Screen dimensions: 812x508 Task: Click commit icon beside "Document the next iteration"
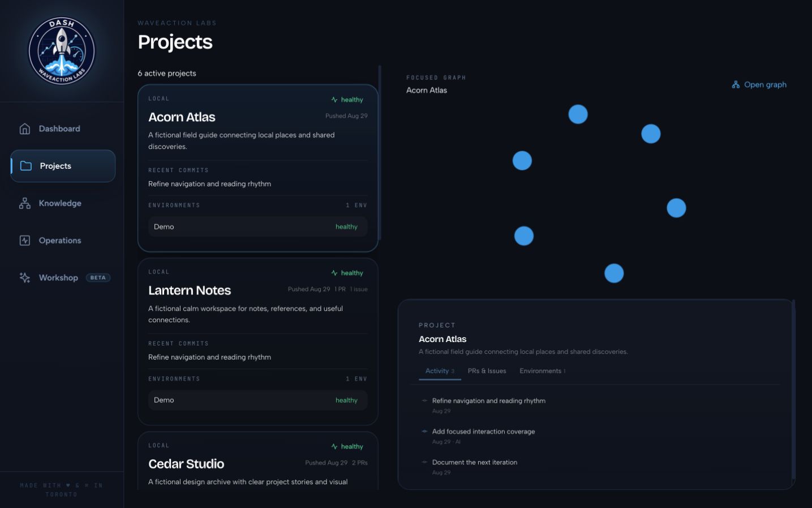point(424,462)
